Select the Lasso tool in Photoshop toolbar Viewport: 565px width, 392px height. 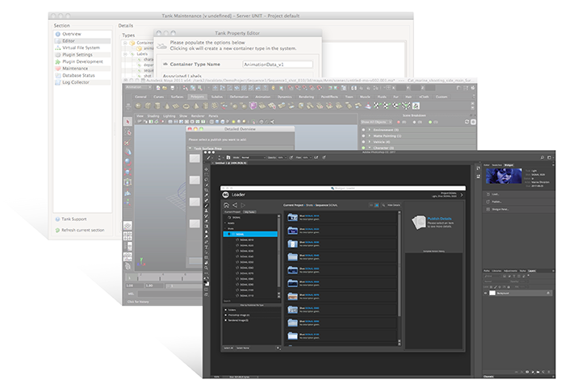(207, 180)
